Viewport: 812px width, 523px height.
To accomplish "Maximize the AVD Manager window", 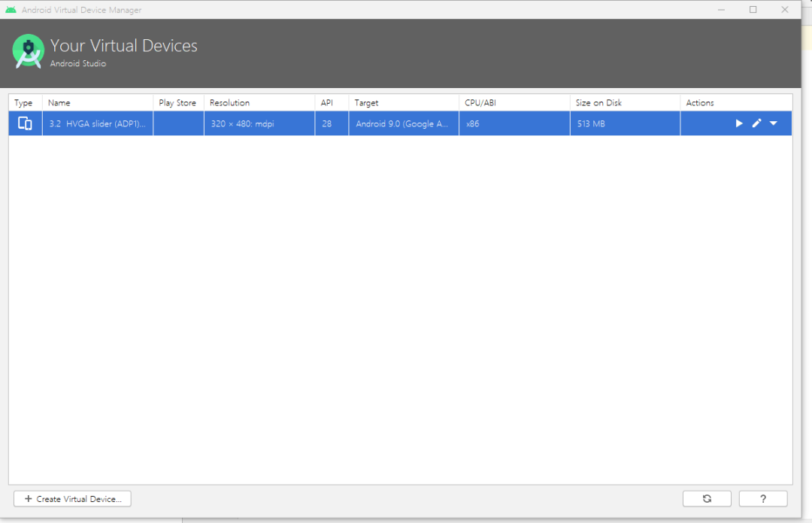I will point(753,10).
